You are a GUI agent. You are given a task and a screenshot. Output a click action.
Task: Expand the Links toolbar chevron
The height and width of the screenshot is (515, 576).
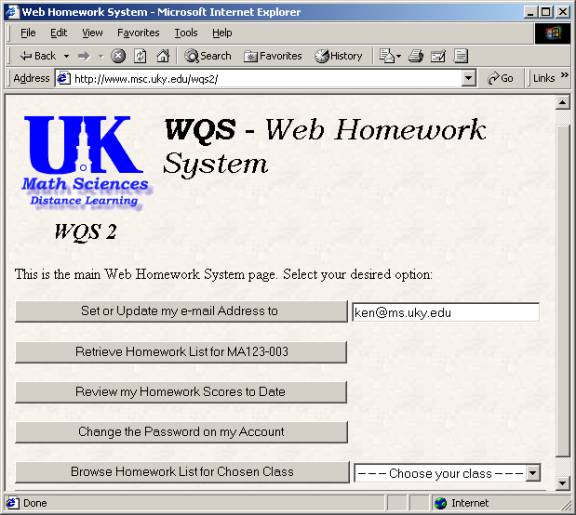pyautogui.click(x=564, y=75)
